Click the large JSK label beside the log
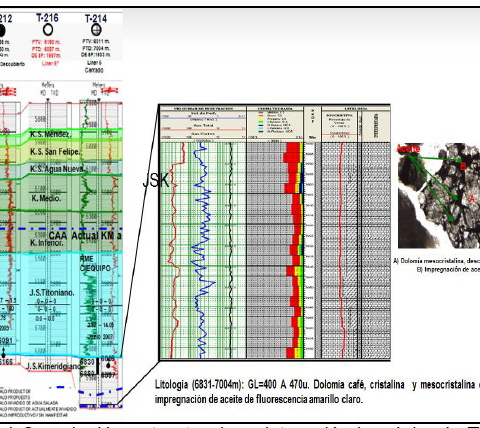 click(156, 180)
